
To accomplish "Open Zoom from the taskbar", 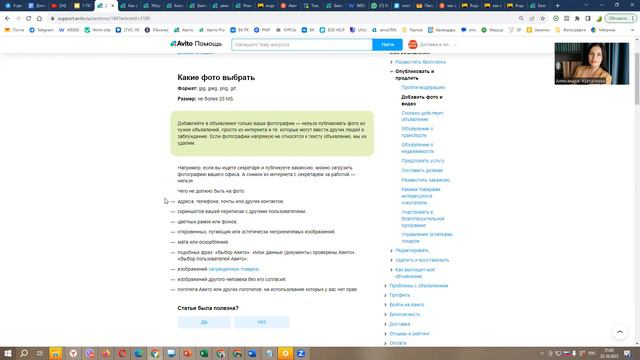I will pos(301,353).
